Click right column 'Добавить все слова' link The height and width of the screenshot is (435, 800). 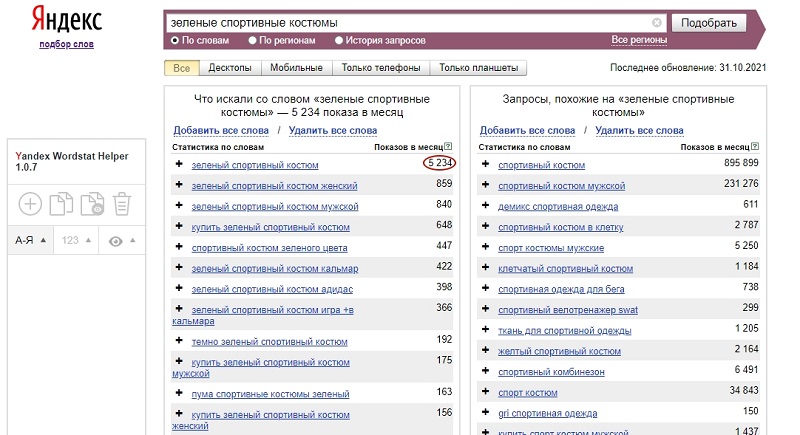pos(527,130)
